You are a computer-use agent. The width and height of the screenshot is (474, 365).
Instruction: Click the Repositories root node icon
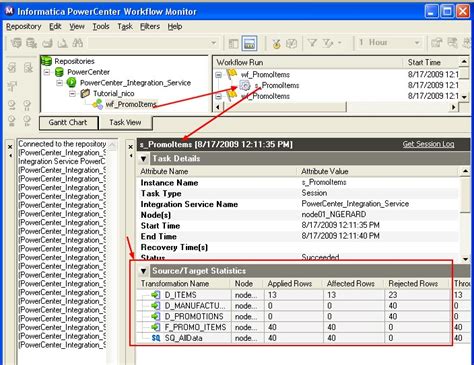click(46, 61)
